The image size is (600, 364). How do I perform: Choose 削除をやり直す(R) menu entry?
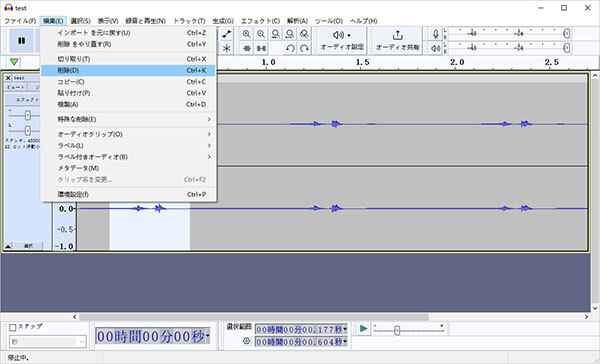pos(129,44)
